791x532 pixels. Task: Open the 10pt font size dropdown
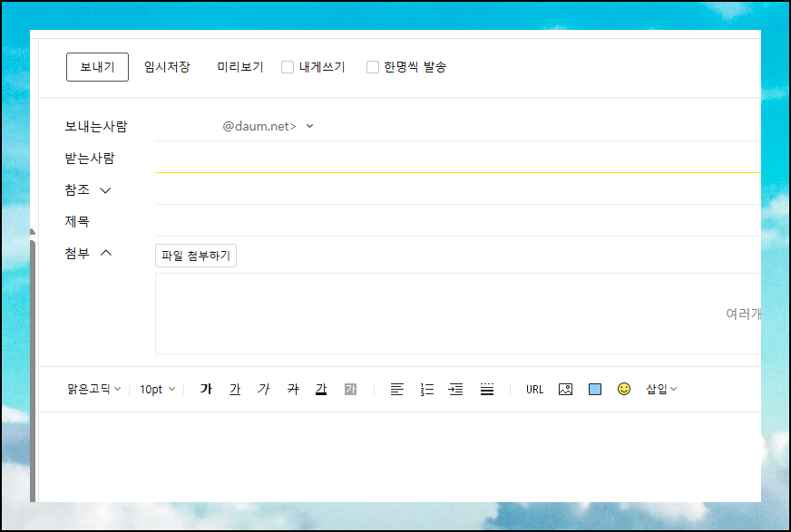pos(158,390)
